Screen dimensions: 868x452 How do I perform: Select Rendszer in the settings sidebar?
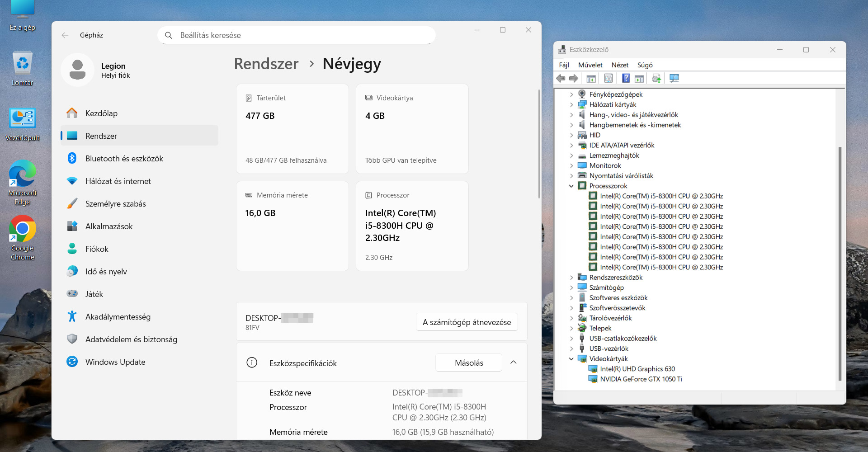pos(139,136)
